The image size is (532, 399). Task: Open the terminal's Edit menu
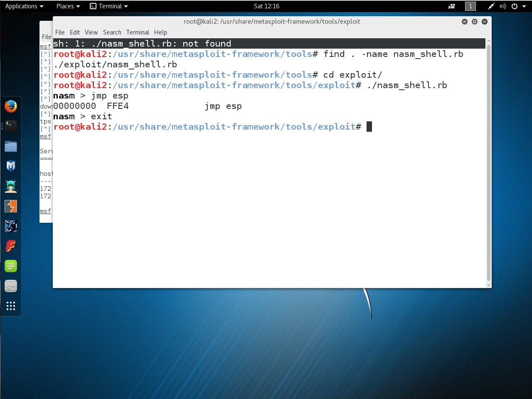75,32
